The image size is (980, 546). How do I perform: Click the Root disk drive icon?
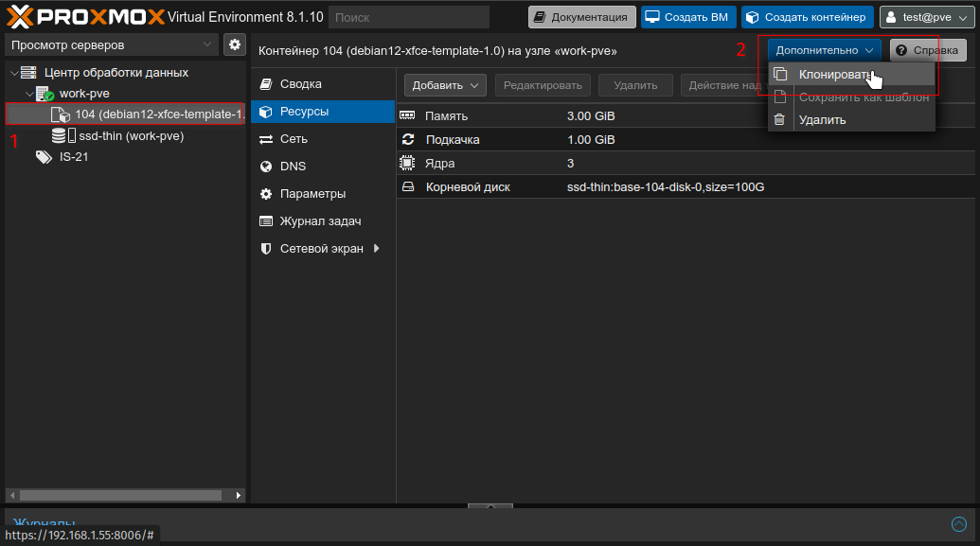point(408,186)
